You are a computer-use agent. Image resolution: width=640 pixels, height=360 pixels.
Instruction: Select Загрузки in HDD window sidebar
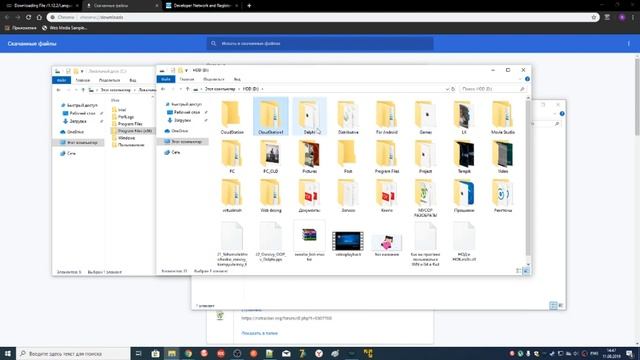(179, 120)
